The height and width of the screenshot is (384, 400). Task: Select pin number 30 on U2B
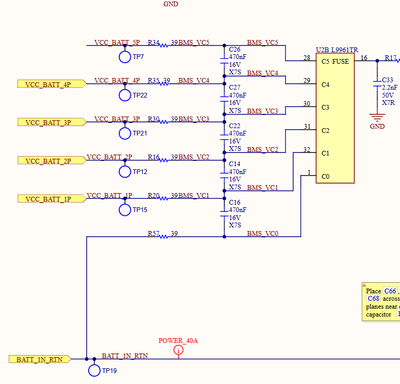coord(307,104)
